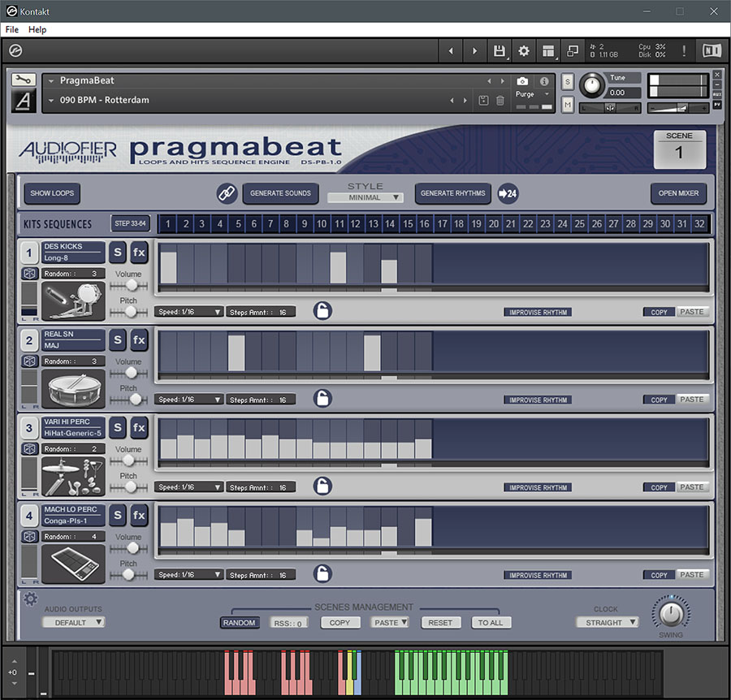Image resolution: width=731 pixels, height=700 pixels.
Task: Click the Kontakt save disk icon
Action: (499, 51)
